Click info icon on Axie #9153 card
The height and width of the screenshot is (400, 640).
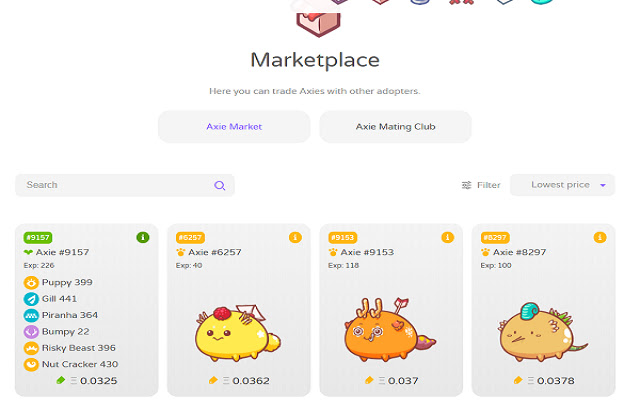(447, 237)
